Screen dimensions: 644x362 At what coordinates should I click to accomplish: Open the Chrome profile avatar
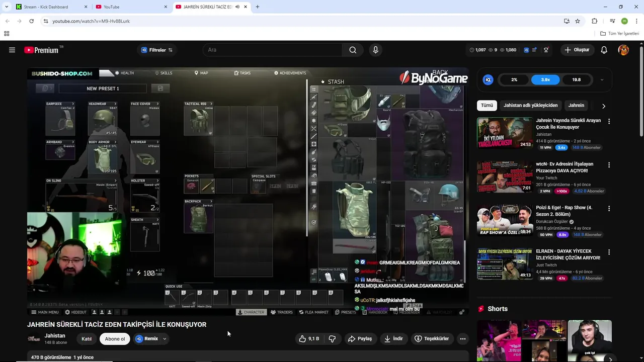pos(624,21)
